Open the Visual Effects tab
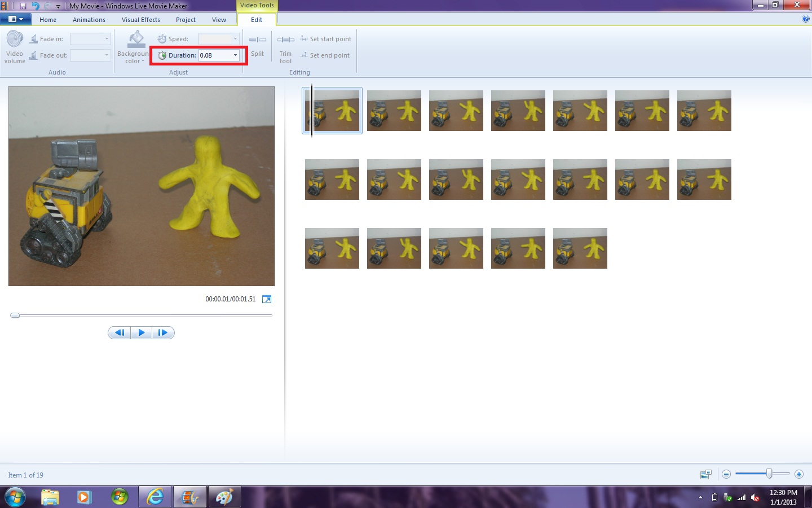The width and height of the screenshot is (812, 508). [141, 20]
